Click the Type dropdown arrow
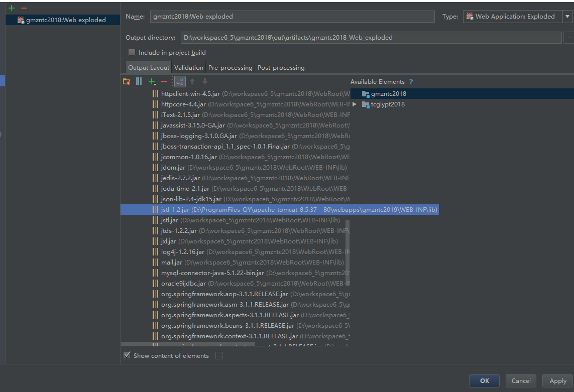This screenshot has height=392, width=574. pyautogui.click(x=567, y=17)
